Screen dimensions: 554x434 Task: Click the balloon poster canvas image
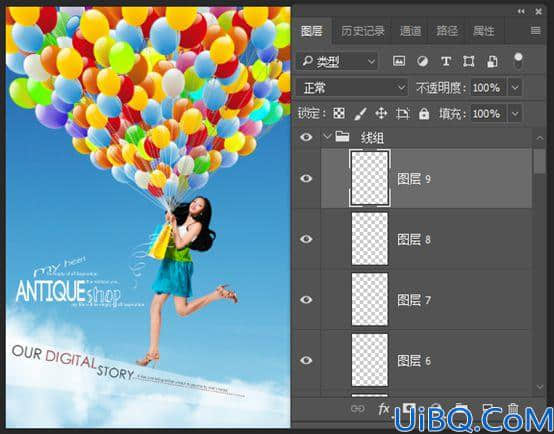[x=148, y=217]
